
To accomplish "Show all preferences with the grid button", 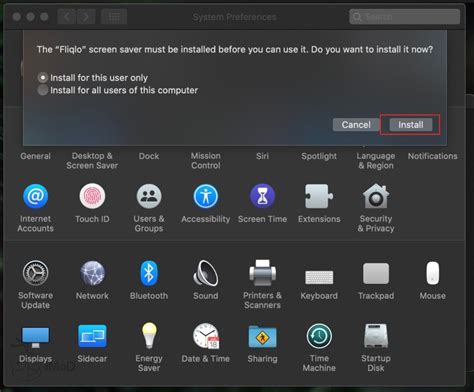I will [114, 16].
